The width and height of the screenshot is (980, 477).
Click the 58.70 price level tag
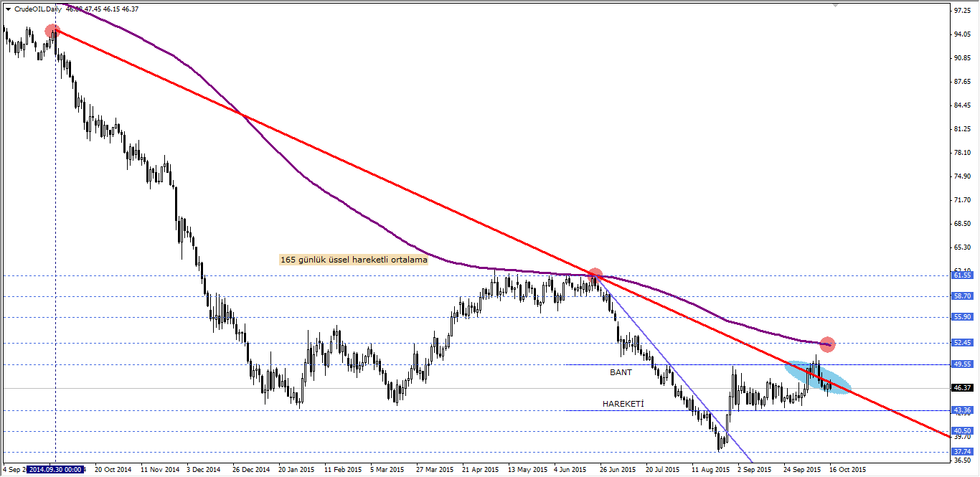(x=962, y=296)
